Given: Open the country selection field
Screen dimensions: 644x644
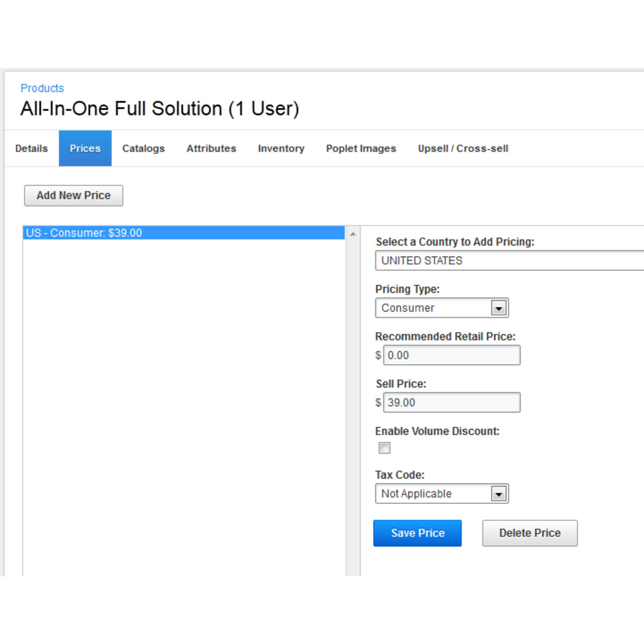Looking at the screenshot, I should [508, 261].
